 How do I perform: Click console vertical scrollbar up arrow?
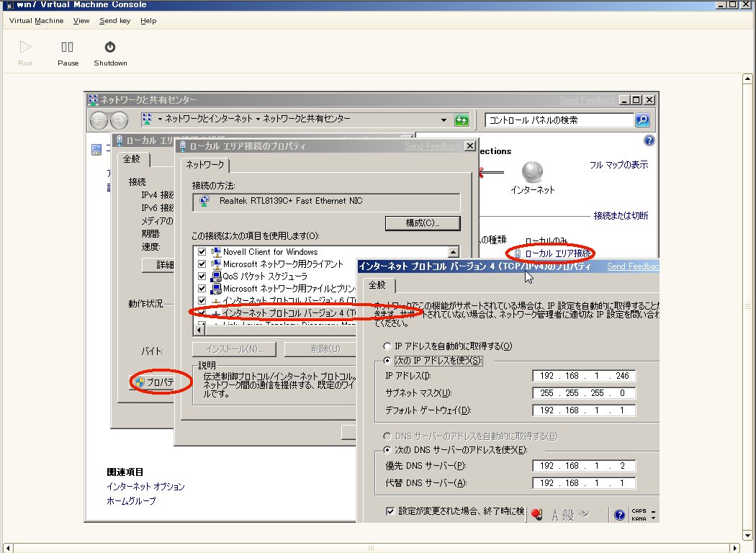click(747, 78)
